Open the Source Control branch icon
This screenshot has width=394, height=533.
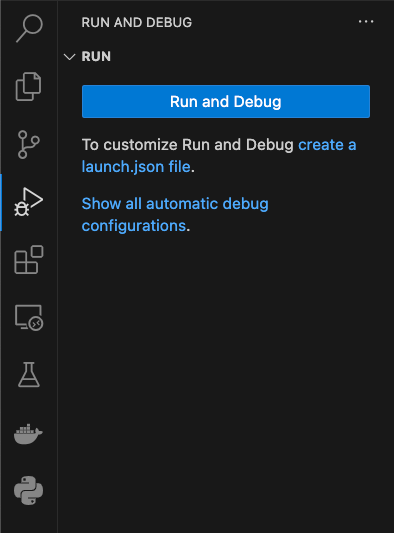click(29, 144)
